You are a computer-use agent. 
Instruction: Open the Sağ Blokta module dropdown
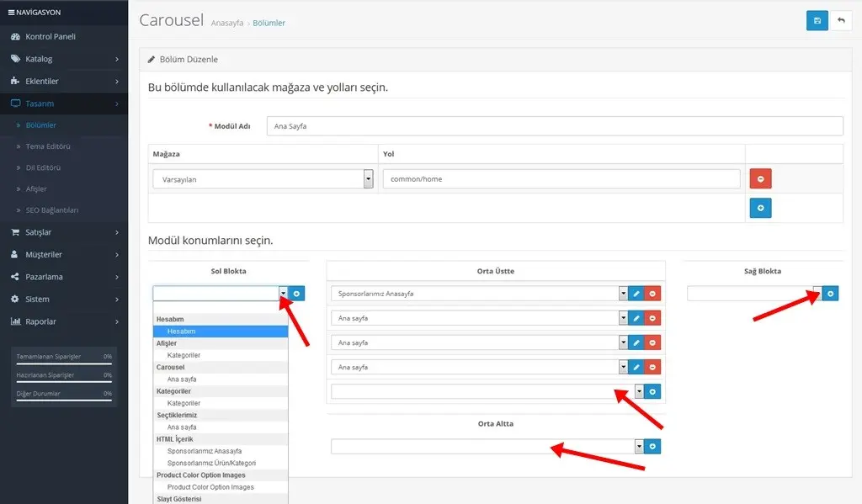(x=817, y=293)
